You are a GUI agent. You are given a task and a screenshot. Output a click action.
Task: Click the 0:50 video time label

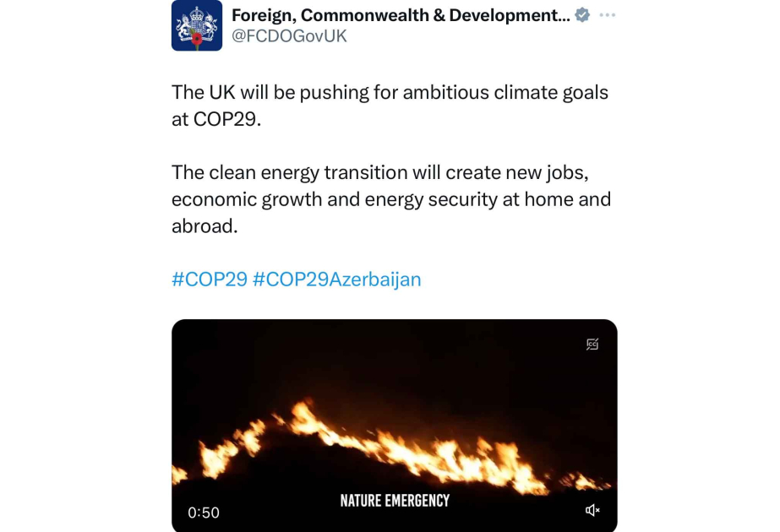point(204,513)
